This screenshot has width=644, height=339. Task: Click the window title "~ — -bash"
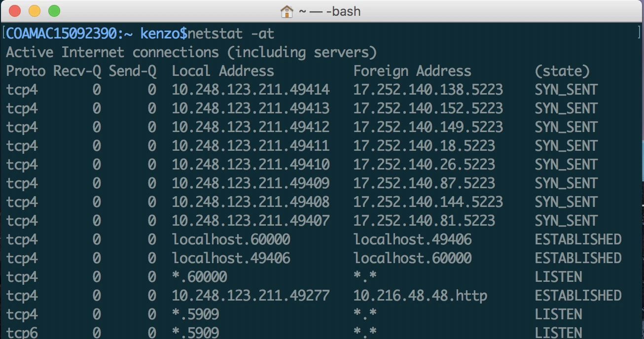[x=329, y=11]
